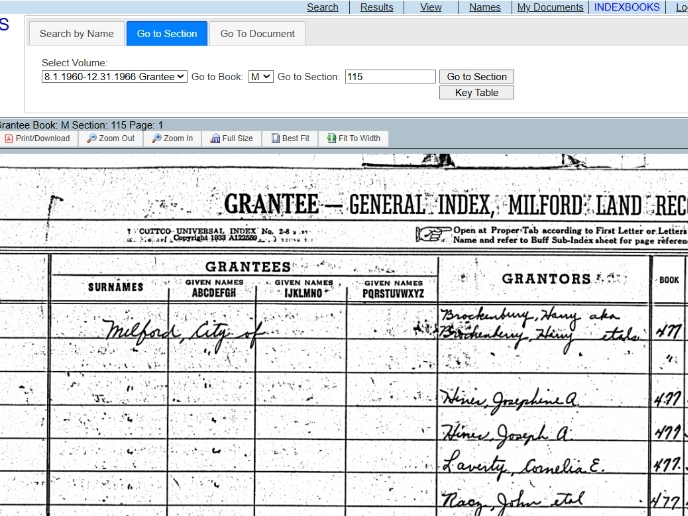Click the Zoom Out magnifier icon
Image resolution: width=688 pixels, height=516 pixels.
91,139
